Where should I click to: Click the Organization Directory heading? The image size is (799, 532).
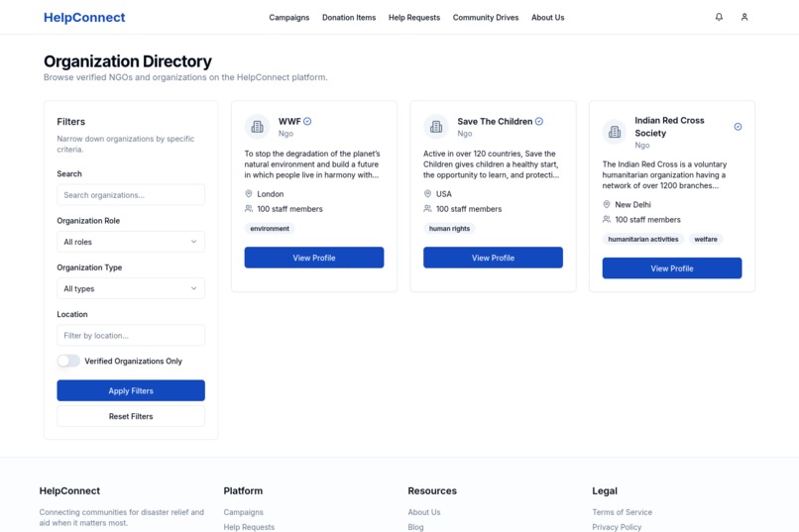click(x=128, y=61)
